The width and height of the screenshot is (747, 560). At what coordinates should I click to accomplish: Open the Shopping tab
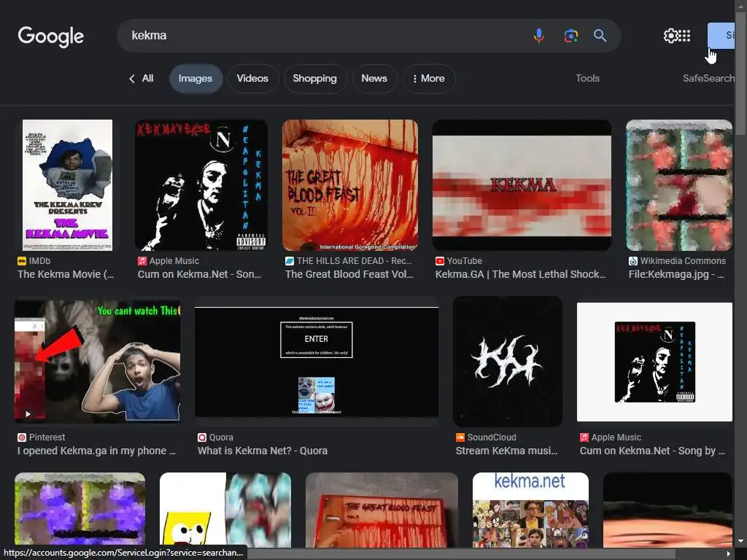coord(314,79)
